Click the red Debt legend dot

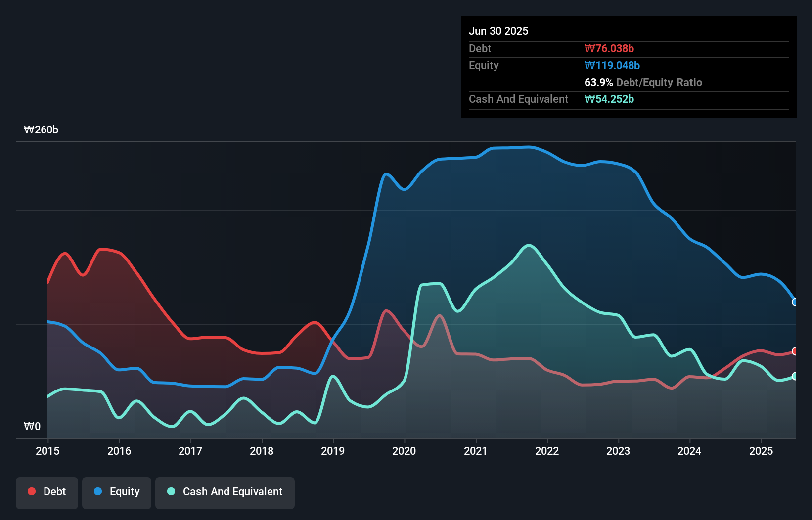coord(31,491)
